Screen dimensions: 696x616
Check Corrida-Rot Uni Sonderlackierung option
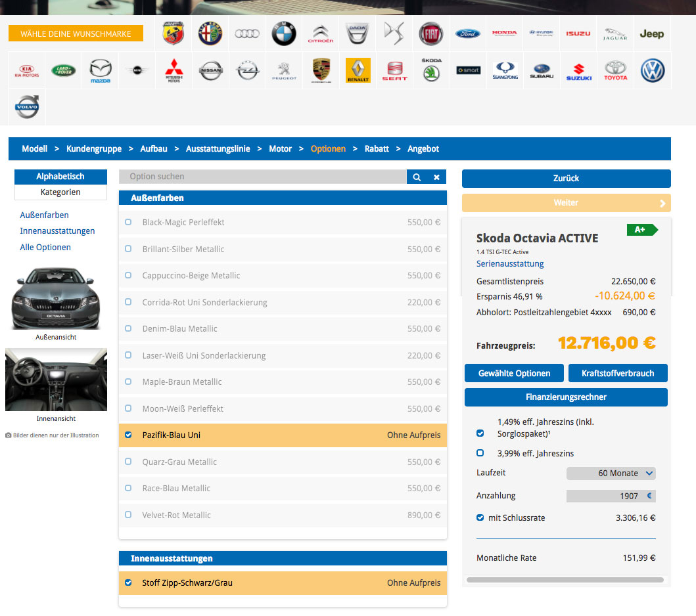(x=128, y=302)
